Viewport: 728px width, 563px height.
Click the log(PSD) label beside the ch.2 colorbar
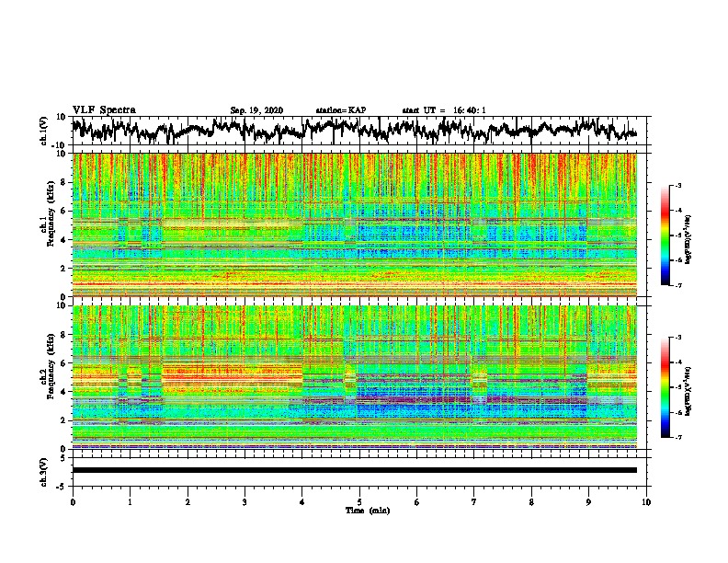(688, 391)
